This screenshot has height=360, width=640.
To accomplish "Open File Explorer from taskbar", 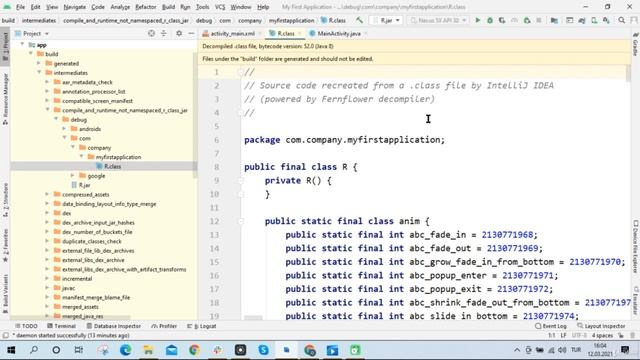I will 148,350.
